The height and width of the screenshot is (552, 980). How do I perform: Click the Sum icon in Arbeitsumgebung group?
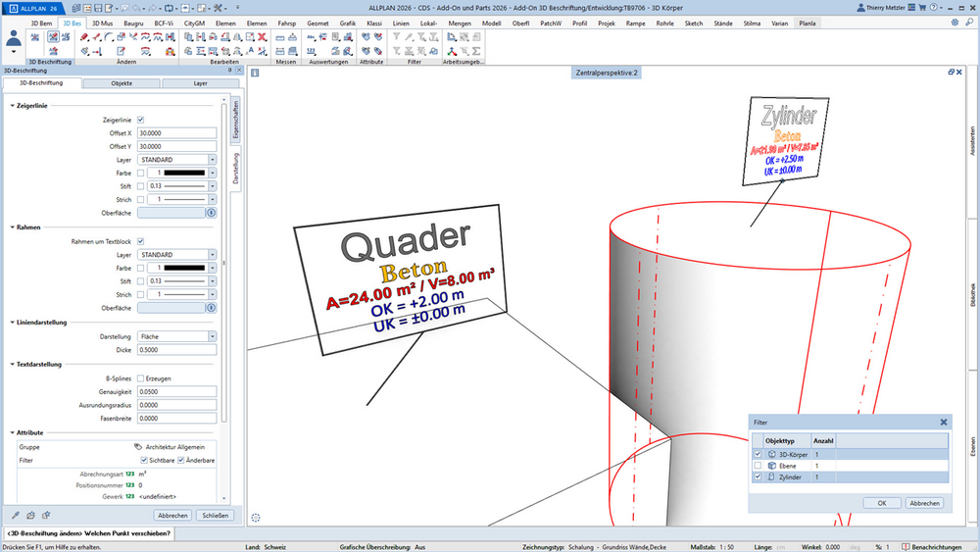pyautogui.click(x=476, y=51)
